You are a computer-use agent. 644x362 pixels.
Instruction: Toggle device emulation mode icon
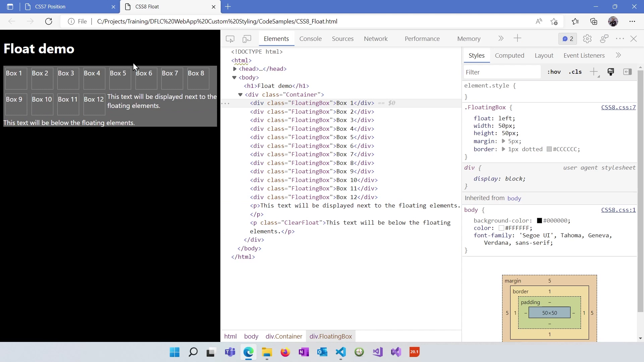click(x=247, y=39)
